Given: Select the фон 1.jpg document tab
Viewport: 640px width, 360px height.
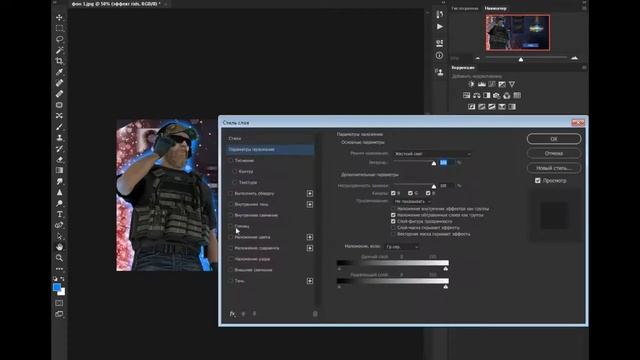Looking at the screenshot, I should 116,4.
